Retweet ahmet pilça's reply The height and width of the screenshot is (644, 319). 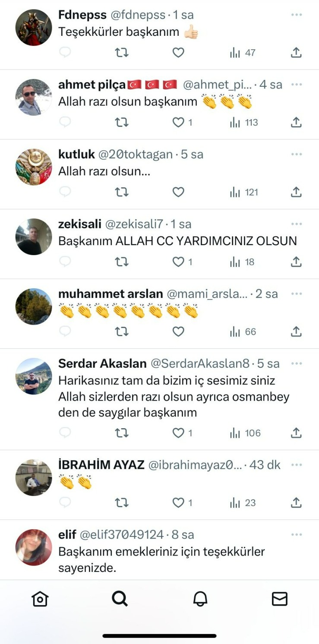122,123
